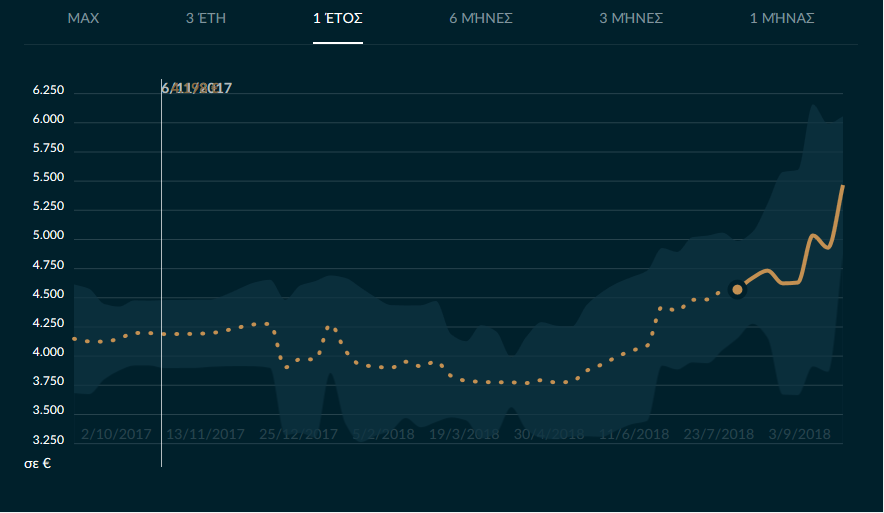Click the 3/9/2018 date label

point(799,435)
